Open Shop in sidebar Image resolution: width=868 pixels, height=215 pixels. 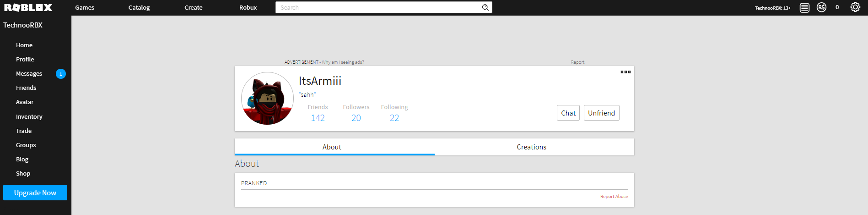tap(23, 173)
